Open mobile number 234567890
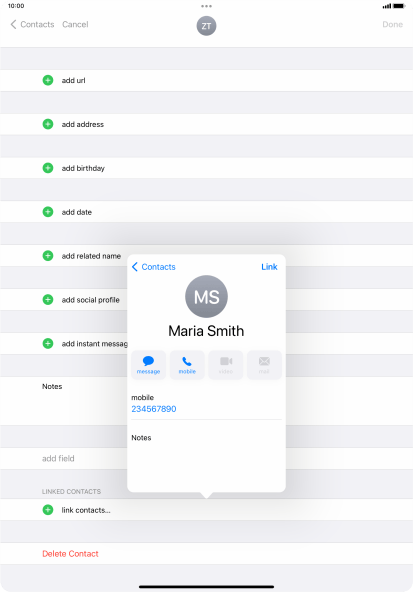This screenshot has height=592, width=413. [x=154, y=409]
